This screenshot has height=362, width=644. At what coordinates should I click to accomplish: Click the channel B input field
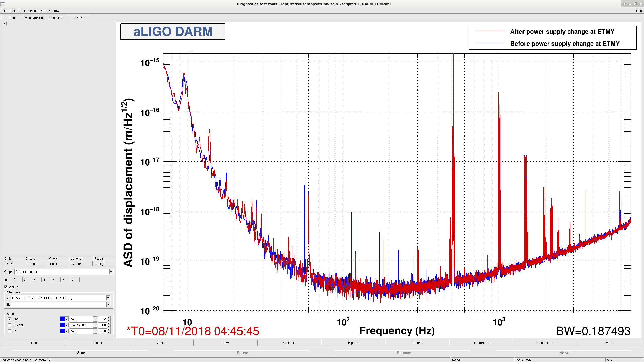pyautogui.click(x=59, y=305)
